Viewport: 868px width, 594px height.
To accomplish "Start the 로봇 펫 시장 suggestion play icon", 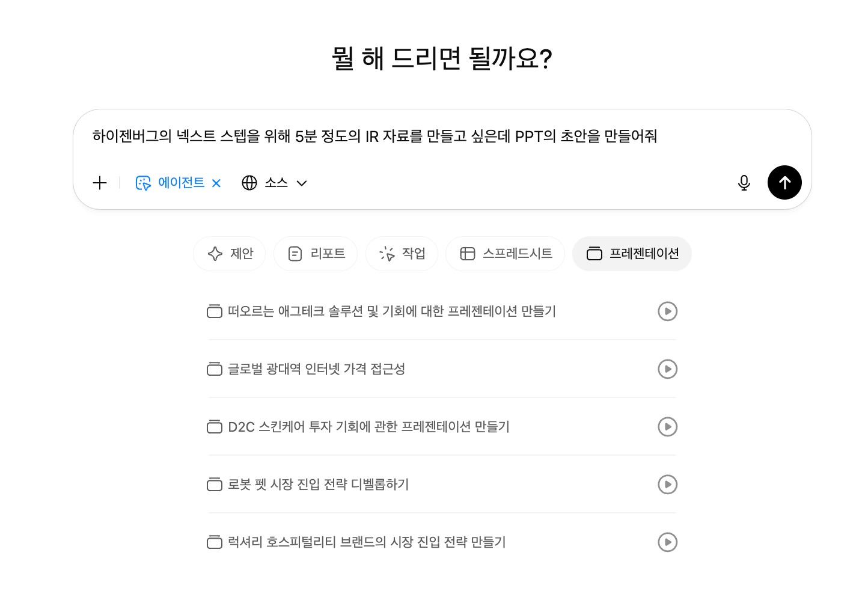I will 667,485.
